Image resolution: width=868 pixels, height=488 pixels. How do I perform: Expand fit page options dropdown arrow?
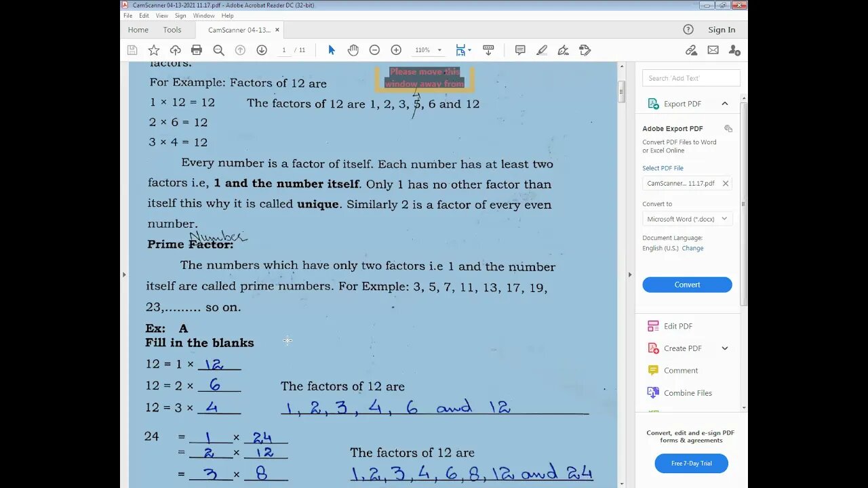(x=469, y=50)
